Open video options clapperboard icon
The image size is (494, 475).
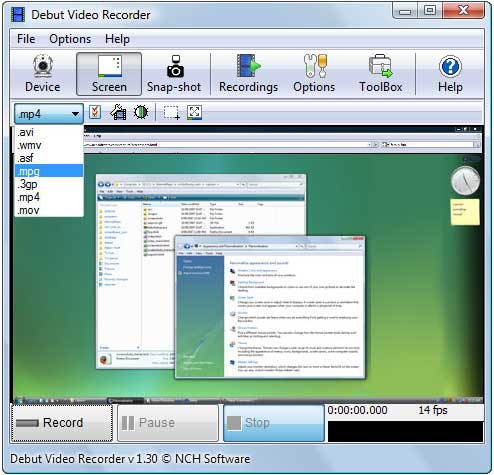[118, 112]
